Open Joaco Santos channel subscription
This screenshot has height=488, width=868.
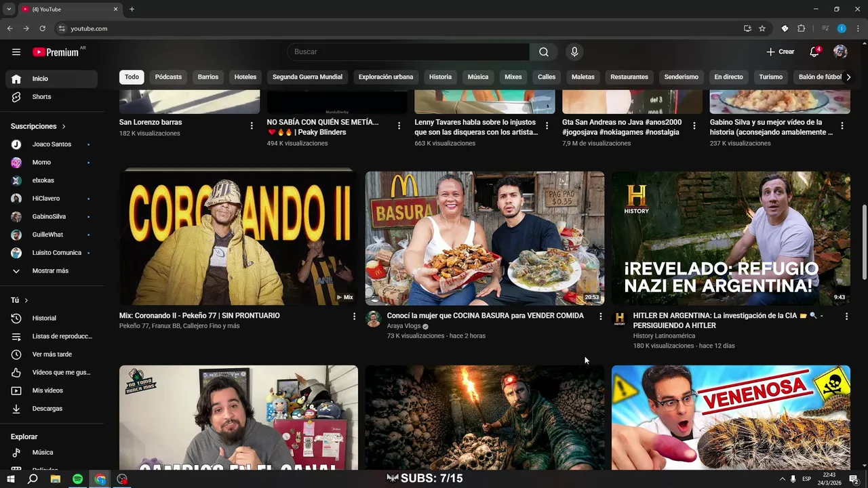[x=52, y=144]
